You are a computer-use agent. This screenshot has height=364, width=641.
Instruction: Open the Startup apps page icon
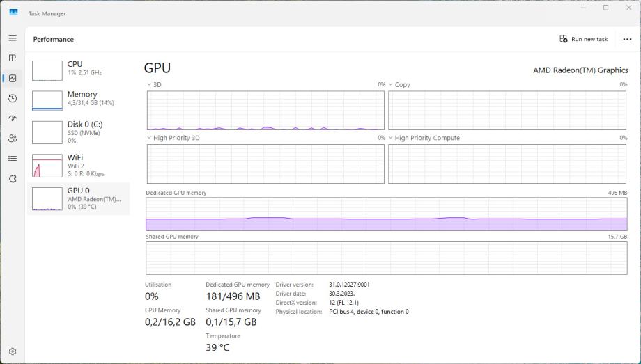click(x=13, y=118)
